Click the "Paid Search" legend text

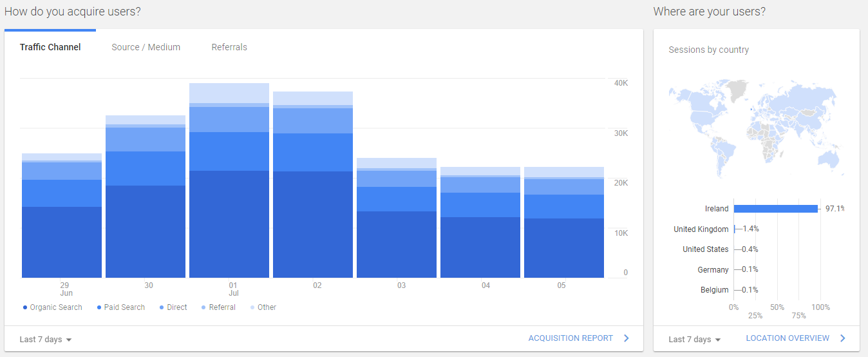(x=124, y=307)
